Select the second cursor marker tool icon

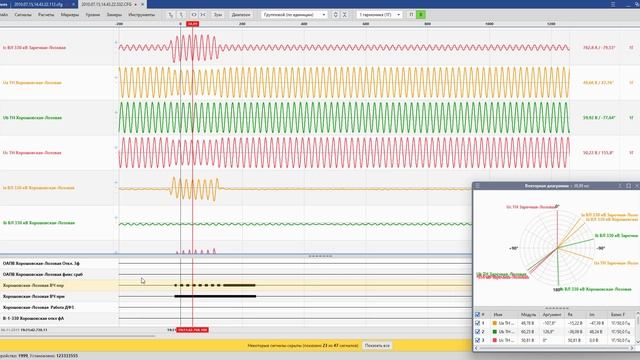(x=181, y=15)
